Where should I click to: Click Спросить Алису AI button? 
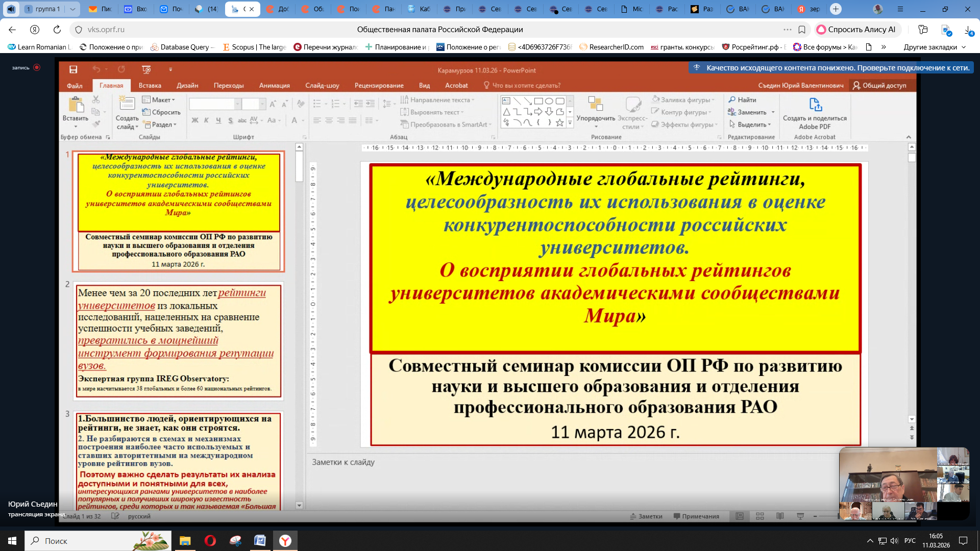[x=855, y=30]
